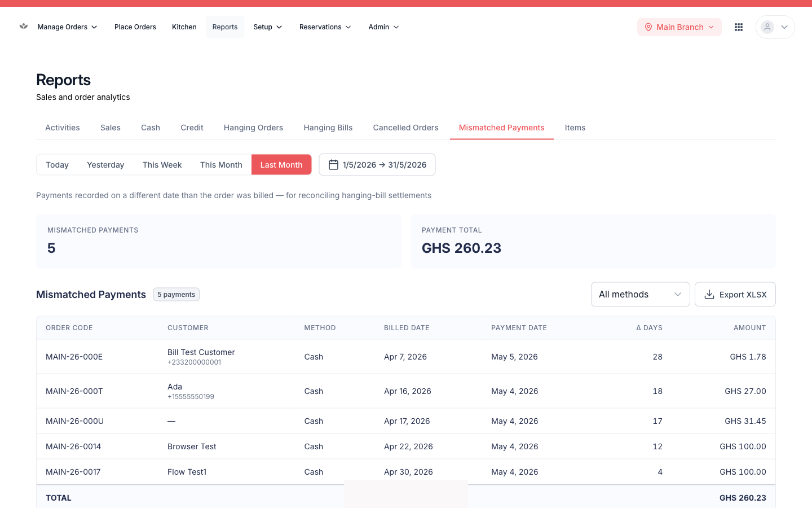The width and height of the screenshot is (812, 508).
Task: Open the Items tab
Action: [575, 128]
